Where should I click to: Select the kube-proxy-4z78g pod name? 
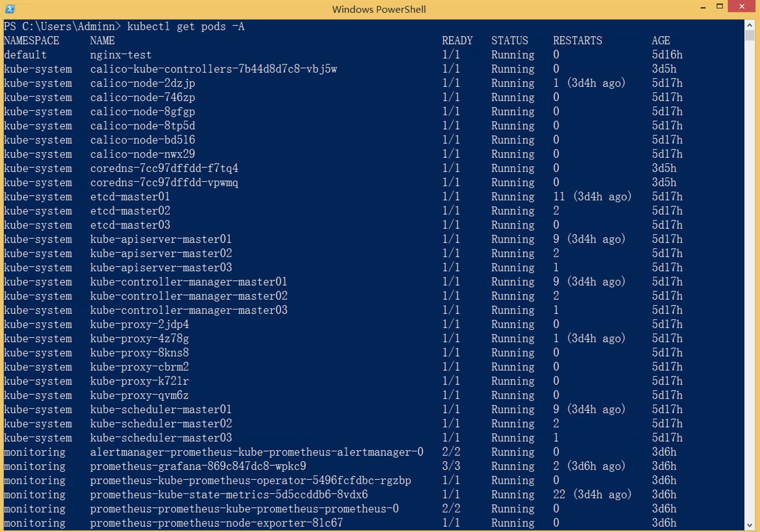click(x=139, y=339)
